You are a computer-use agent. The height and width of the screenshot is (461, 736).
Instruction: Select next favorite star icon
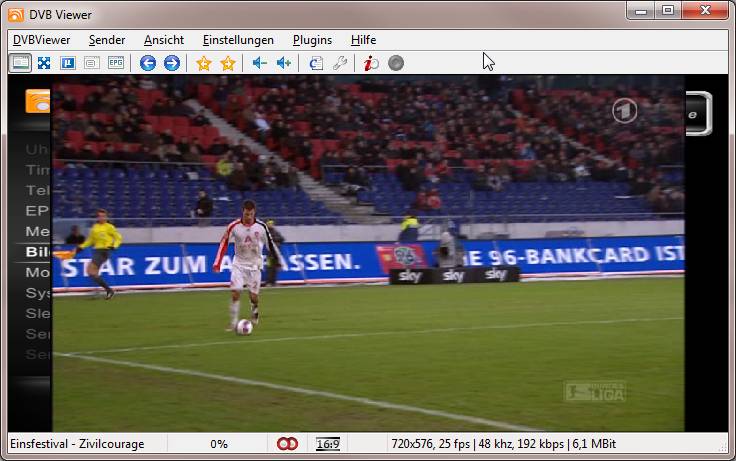click(228, 63)
